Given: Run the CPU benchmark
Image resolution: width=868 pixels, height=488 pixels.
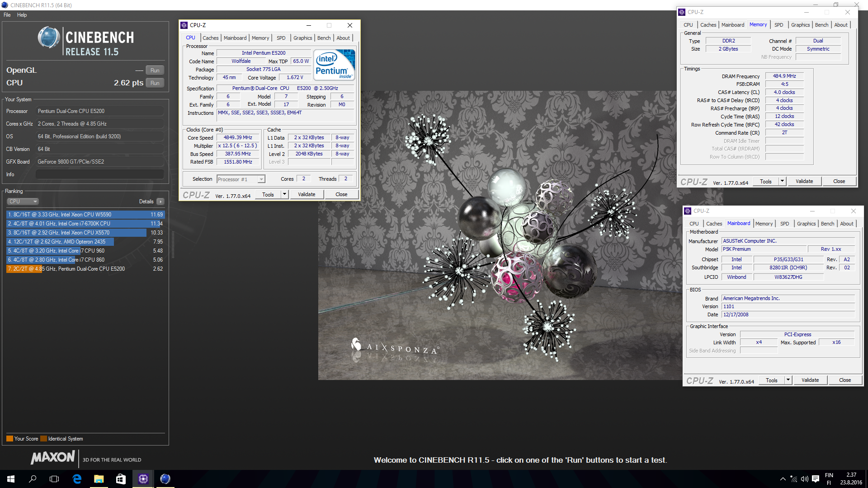Looking at the screenshot, I should 155,83.
